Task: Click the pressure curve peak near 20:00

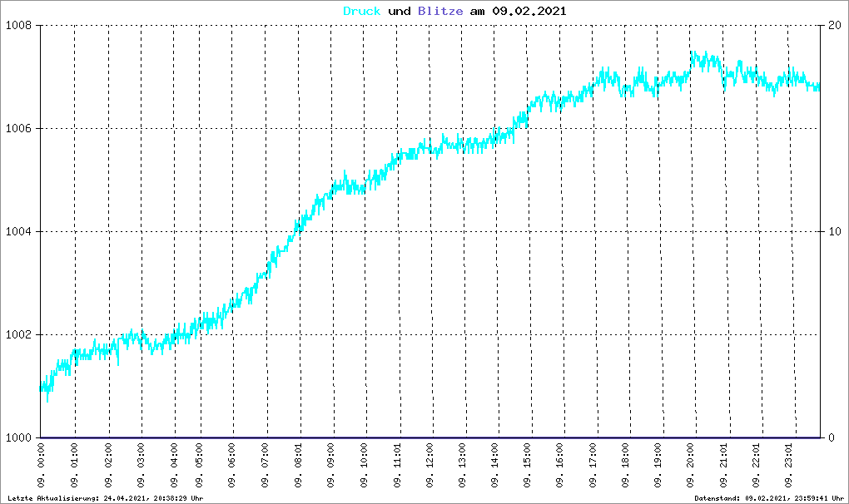Action: 693,53
